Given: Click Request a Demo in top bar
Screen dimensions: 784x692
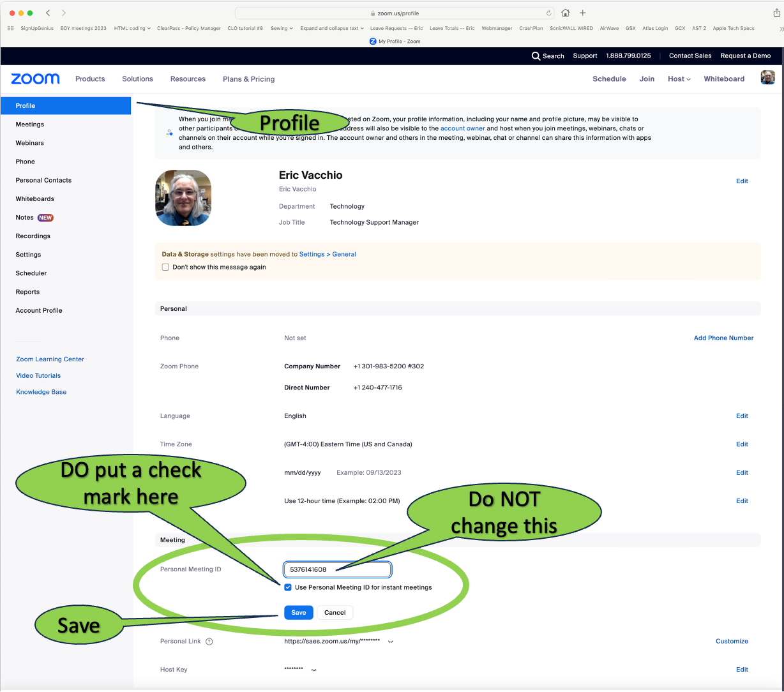Looking at the screenshot, I should point(746,56).
